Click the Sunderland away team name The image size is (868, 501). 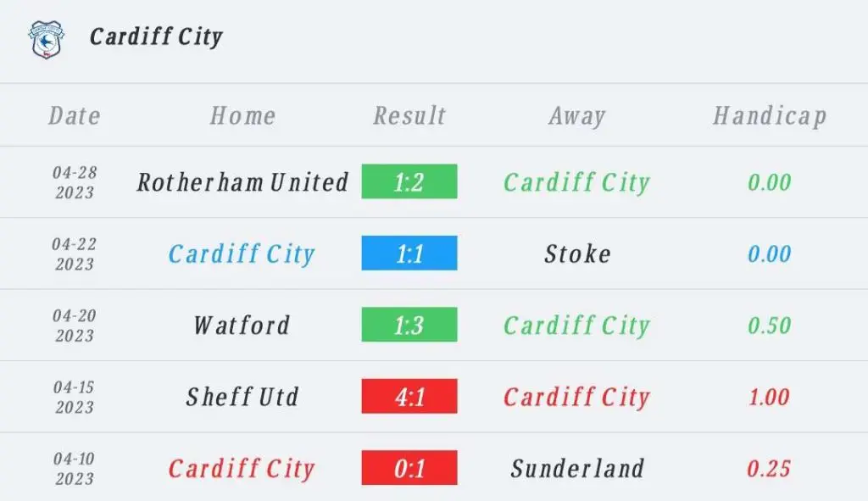click(577, 468)
